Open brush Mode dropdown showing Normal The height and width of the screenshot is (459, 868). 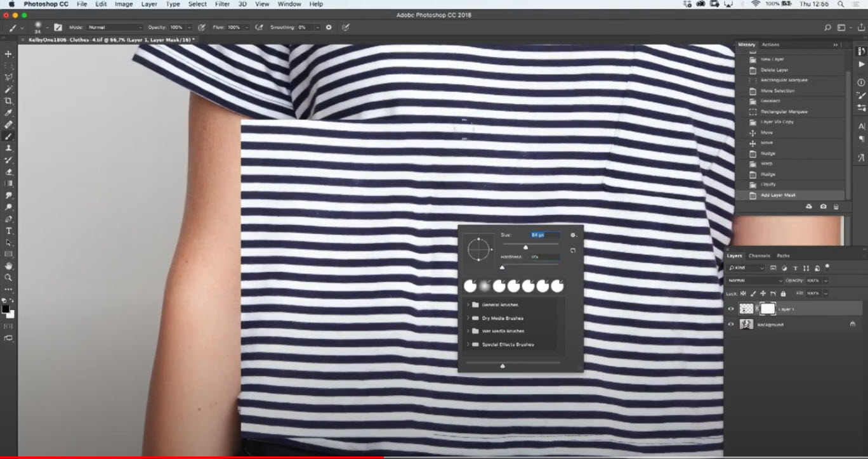click(115, 27)
